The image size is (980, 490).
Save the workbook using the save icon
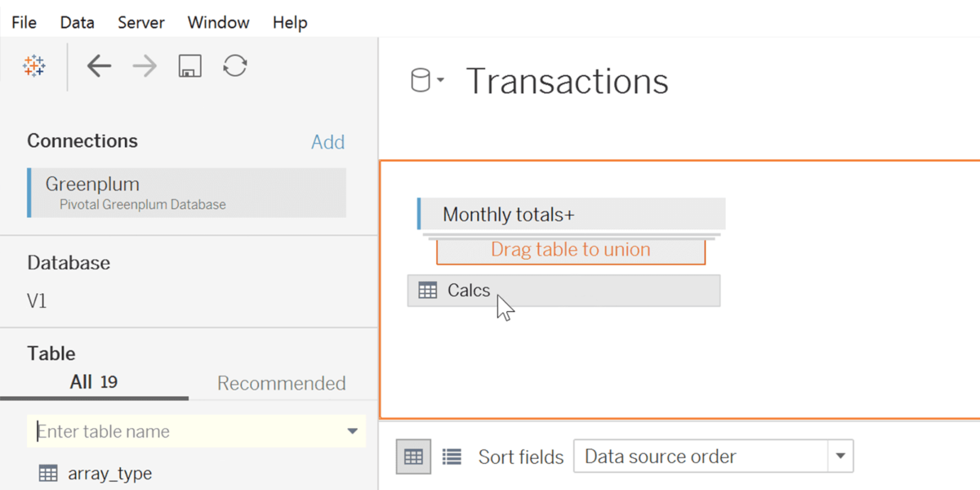[189, 66]
